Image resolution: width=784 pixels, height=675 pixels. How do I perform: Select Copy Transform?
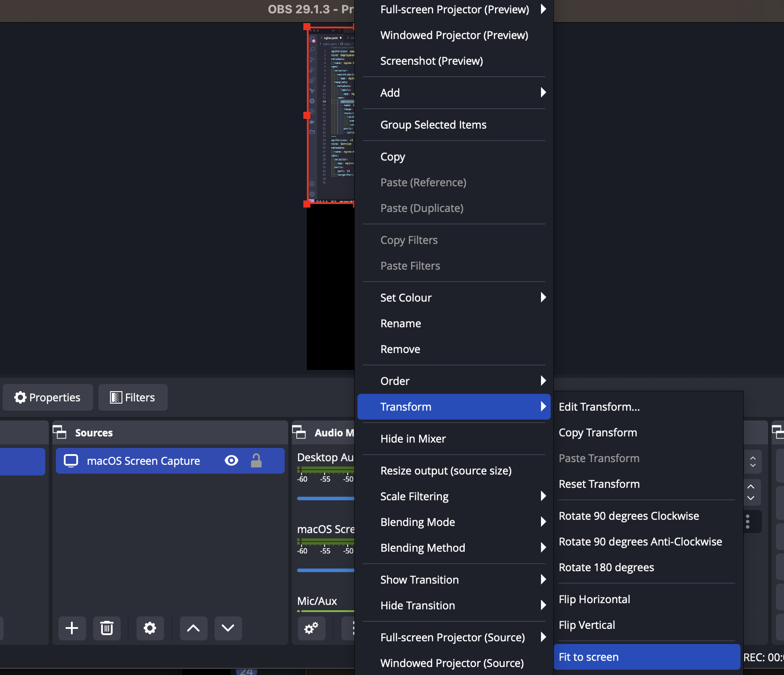coord(647,432)
